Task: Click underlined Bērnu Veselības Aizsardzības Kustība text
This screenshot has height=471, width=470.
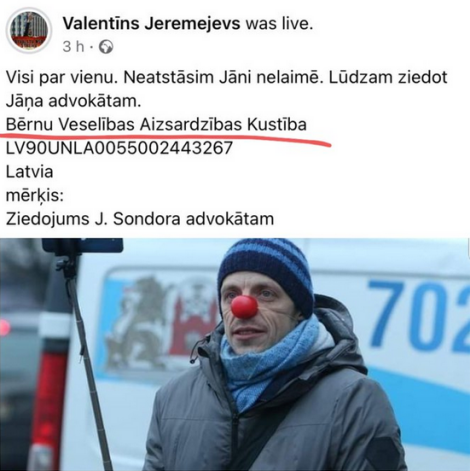Action: pyautogui.click(x=156, y=125)
